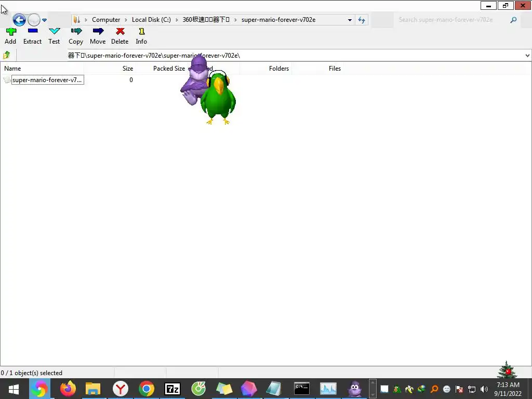Select the super-mario-forever-v7... folder row
Viewport: 532px width, 399px height.
[x=43, y=80]
